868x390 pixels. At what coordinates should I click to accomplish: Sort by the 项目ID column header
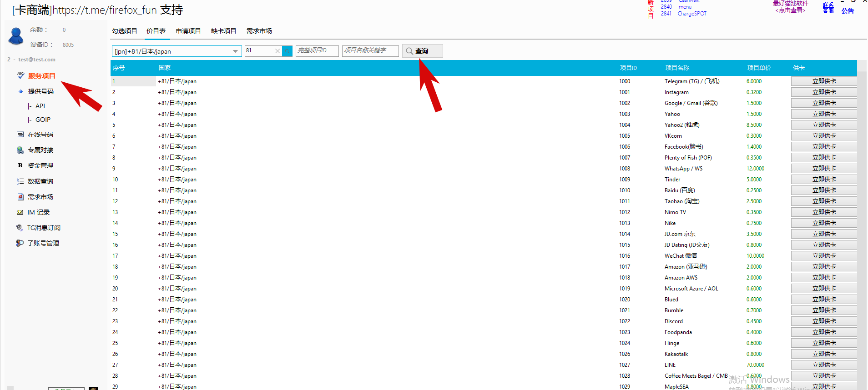pyautogui.click(x=628, y=68)
